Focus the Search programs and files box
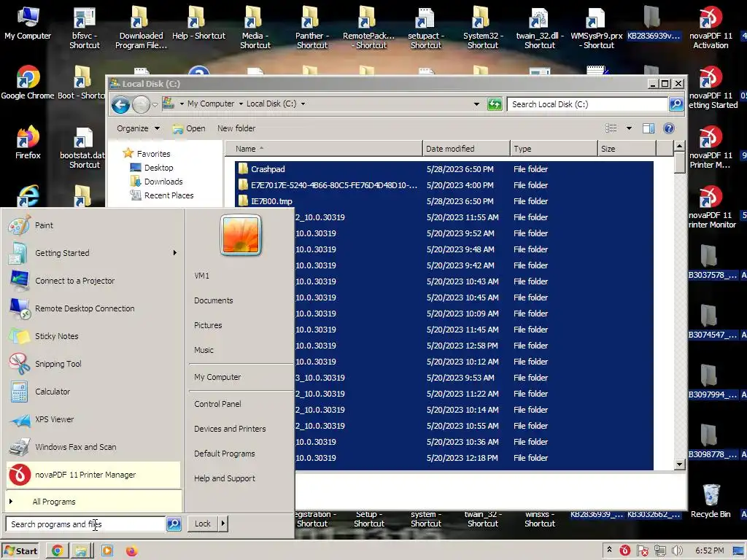 pyautogui.click(x=86, y=524)
